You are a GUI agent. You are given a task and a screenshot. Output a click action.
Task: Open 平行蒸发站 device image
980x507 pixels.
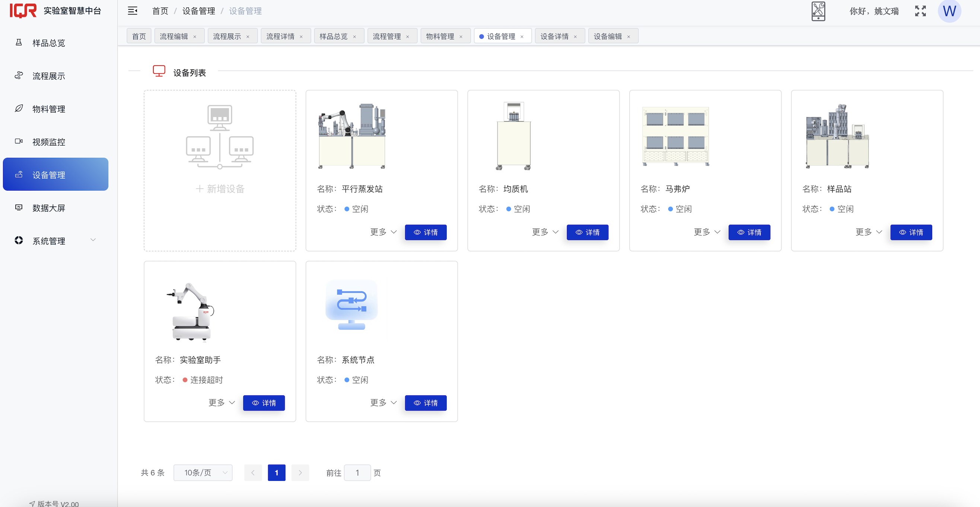352,136
